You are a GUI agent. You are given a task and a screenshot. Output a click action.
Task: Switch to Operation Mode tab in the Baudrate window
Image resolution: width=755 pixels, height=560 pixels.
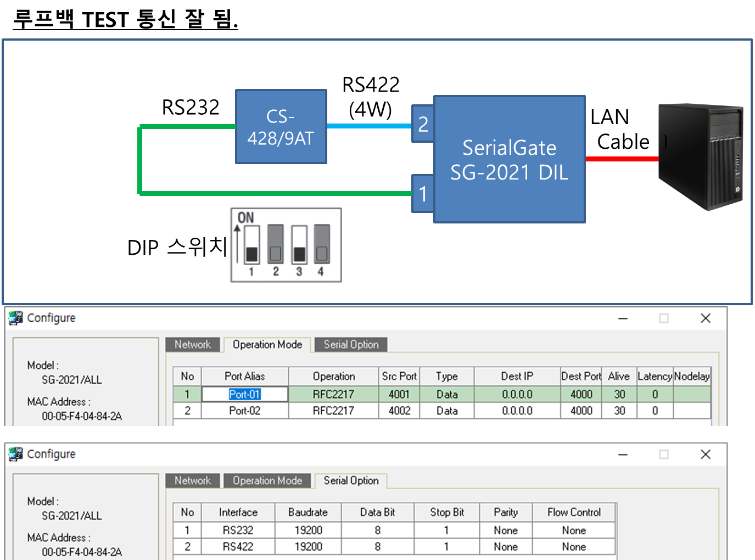coord(267,480)
